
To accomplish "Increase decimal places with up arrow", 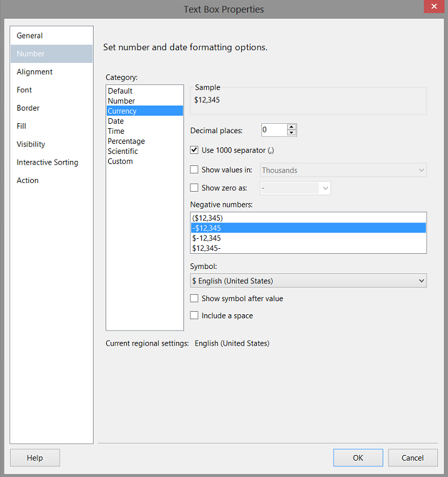I will pyautogui.click(x=292, y=127).
